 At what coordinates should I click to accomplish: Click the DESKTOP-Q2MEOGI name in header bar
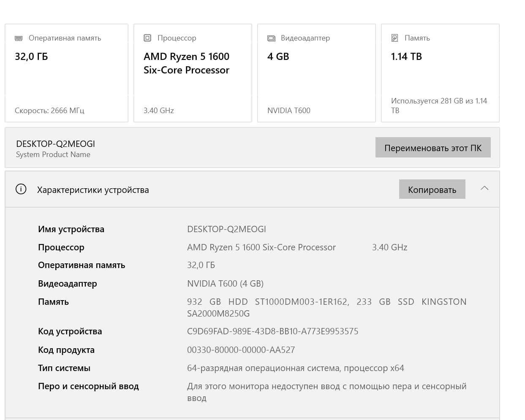[55, 144]
